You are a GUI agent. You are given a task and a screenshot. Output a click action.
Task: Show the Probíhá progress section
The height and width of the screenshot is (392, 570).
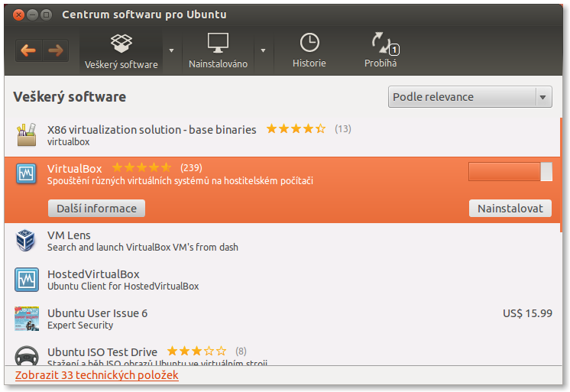381,50
